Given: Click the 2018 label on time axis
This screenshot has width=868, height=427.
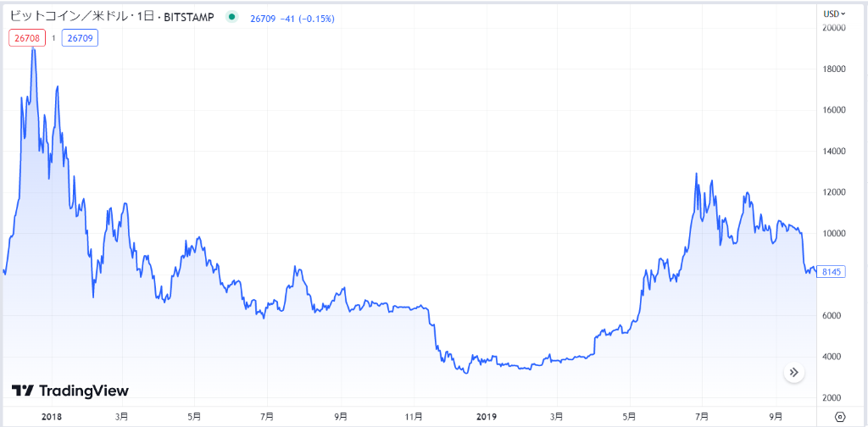Looking at the screenshot, I should [51, 416].
